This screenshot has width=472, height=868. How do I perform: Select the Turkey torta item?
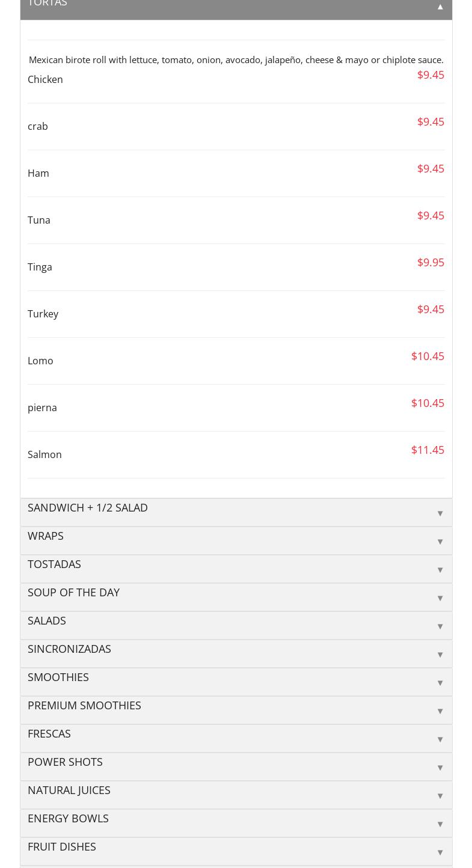[x=43, y=314]
